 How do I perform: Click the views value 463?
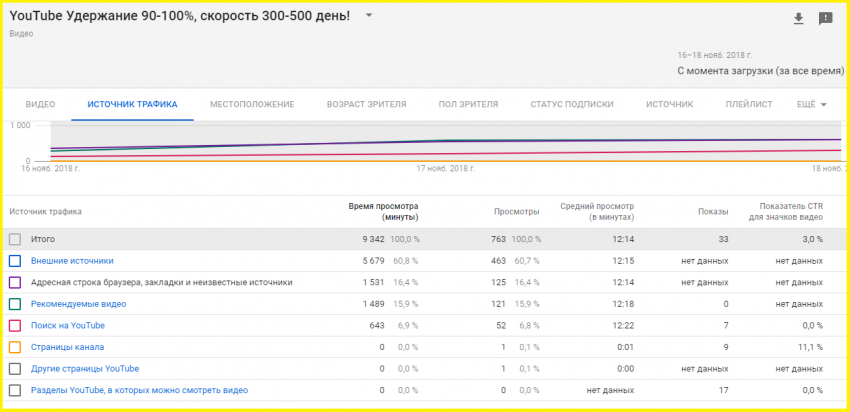[x=499, y=261]
